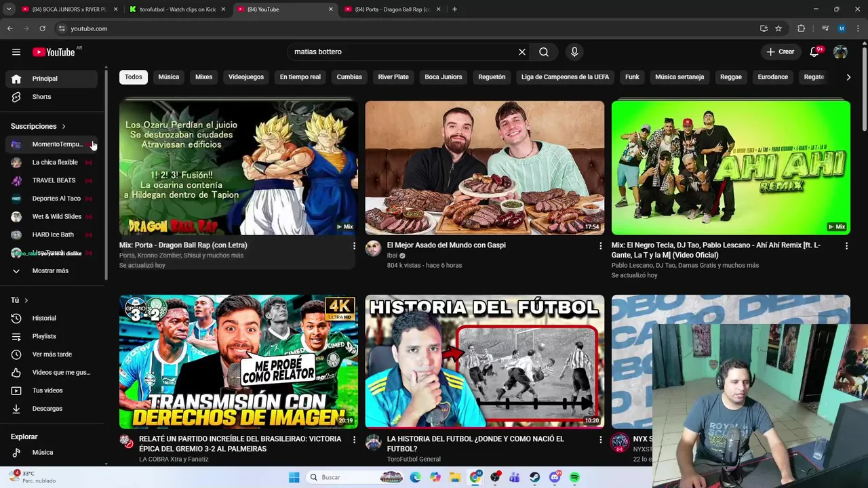Expand the Tú section chevron
Viewport: 868px width, 488px height.
26,300
